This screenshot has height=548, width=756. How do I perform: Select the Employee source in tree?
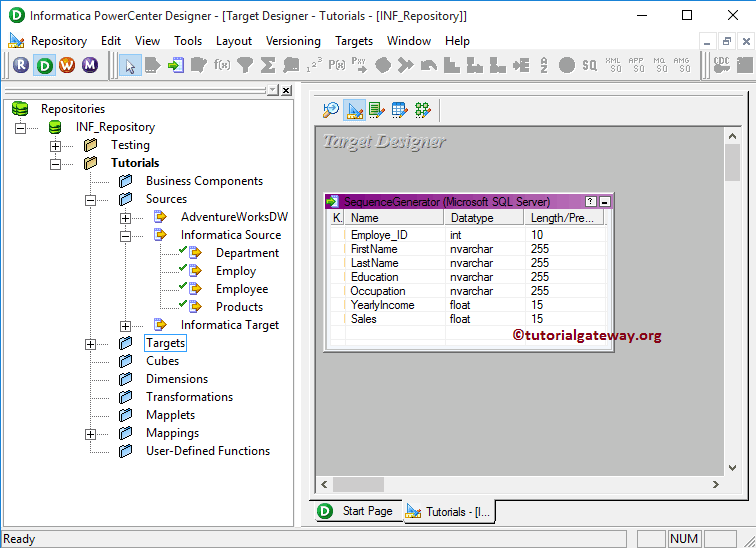[242, 289]
